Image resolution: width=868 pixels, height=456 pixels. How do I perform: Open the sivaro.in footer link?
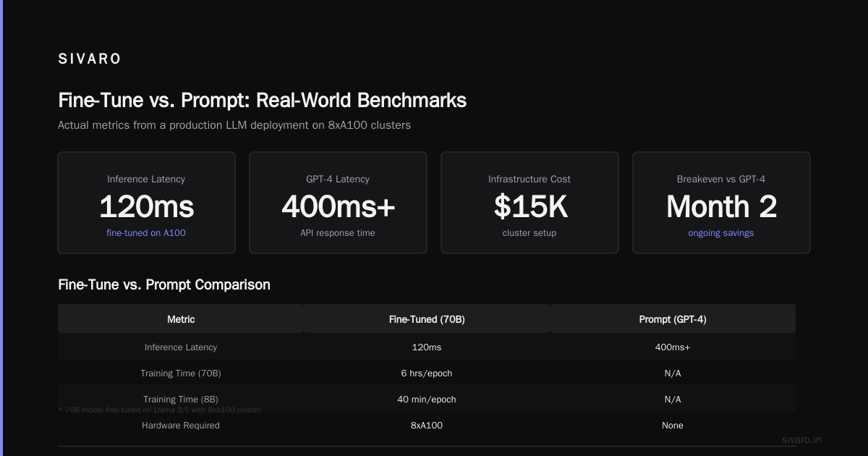coord(802,439)
